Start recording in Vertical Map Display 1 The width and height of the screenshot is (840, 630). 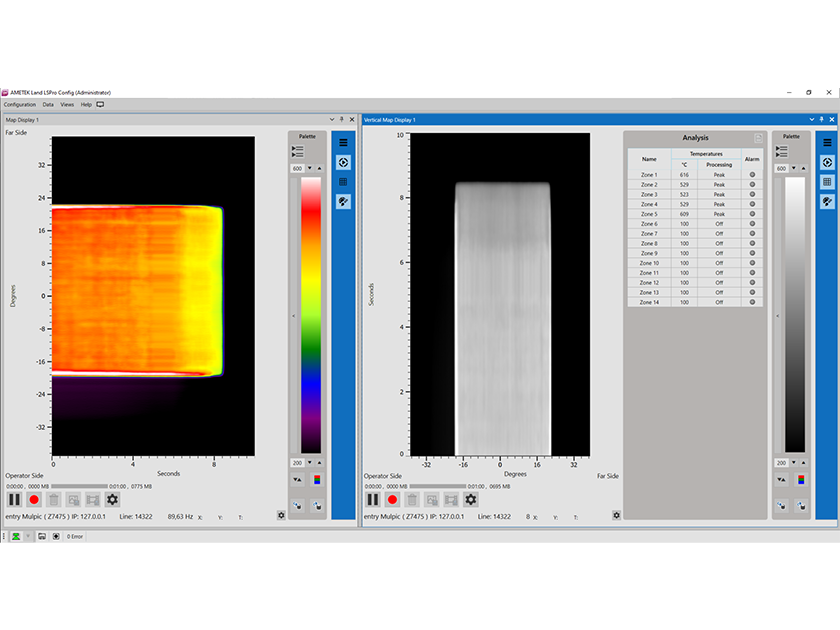coord(392,500)
